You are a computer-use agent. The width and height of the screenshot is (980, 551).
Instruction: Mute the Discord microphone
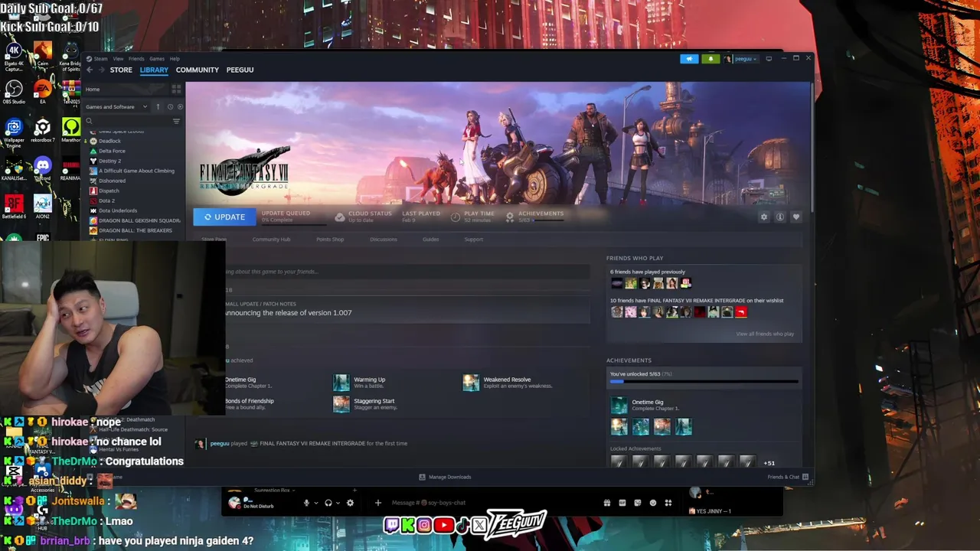(306, 503)
